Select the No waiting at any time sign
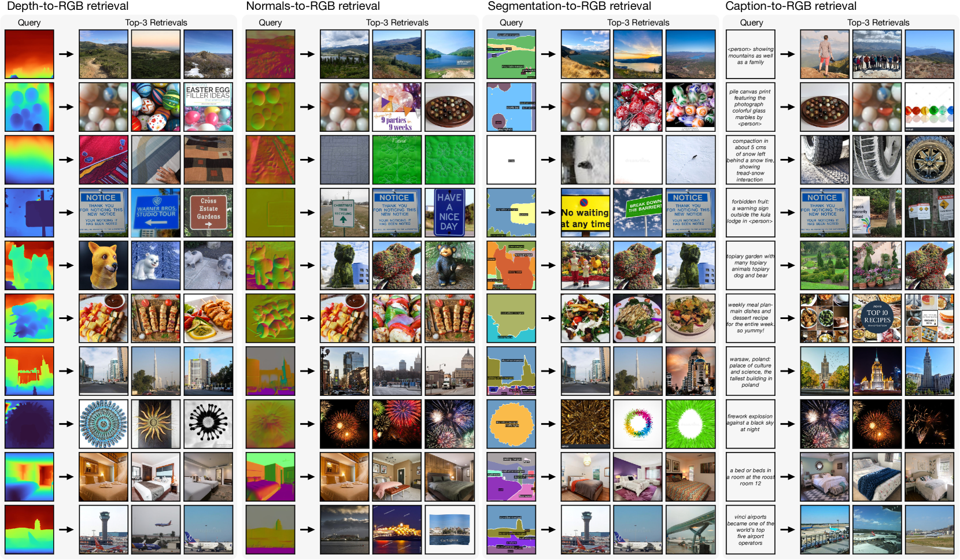Viewport: 960px width, 560px height. pyautogui.click(x=585, y=213)
